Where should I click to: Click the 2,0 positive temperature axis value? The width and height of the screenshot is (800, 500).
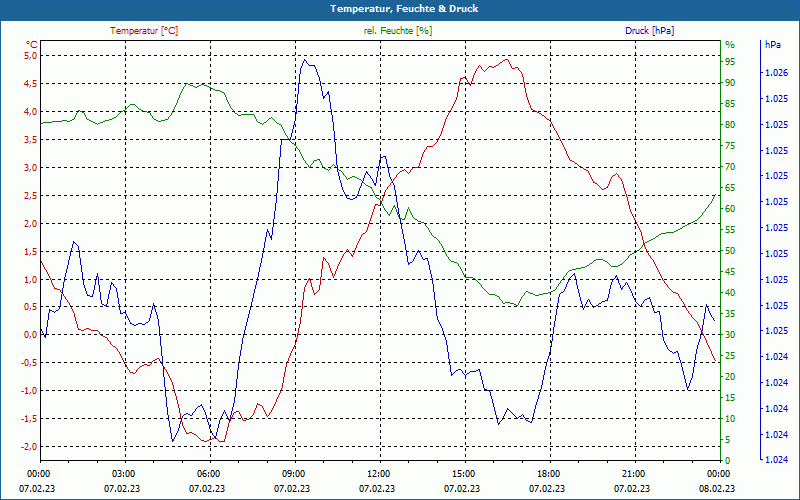31,223
